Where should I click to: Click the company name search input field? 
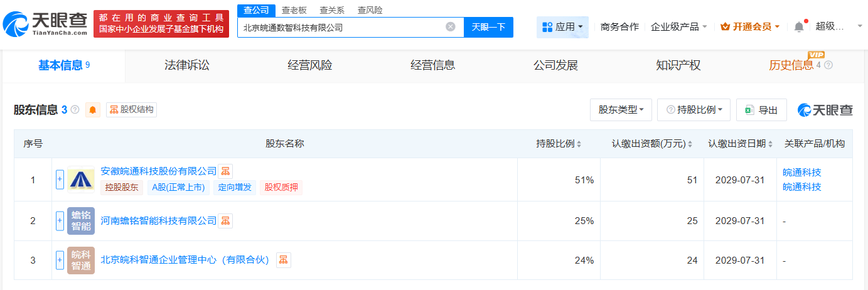click(x=342, y=27)
